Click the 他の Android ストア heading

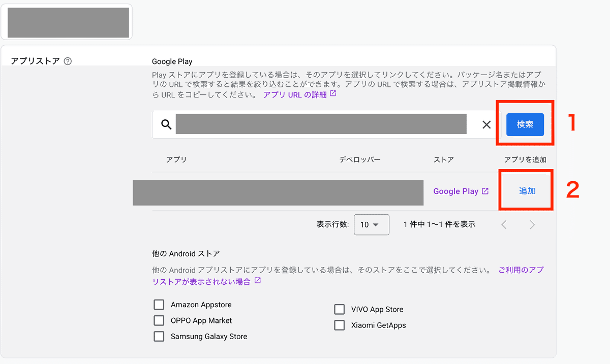[x=186, y=253]
